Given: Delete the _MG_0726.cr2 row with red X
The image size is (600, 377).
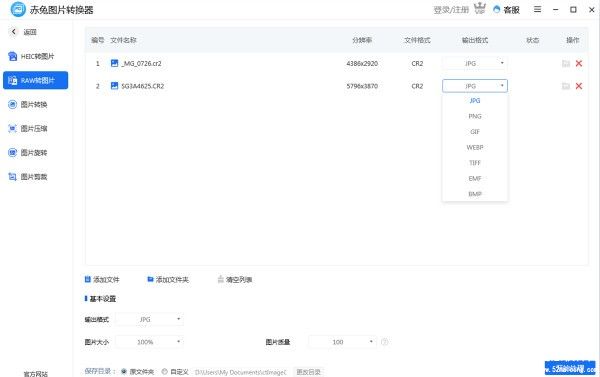Looking at the screenshot, I should coord(579,64).
